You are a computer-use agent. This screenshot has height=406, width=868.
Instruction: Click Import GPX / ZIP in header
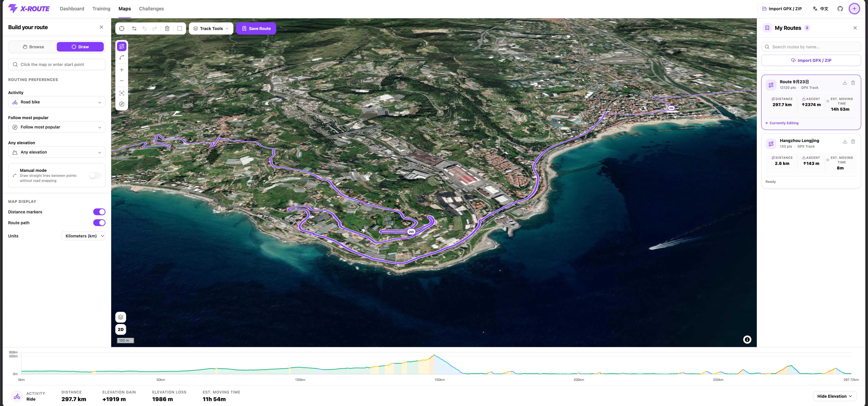click(782, 9)
